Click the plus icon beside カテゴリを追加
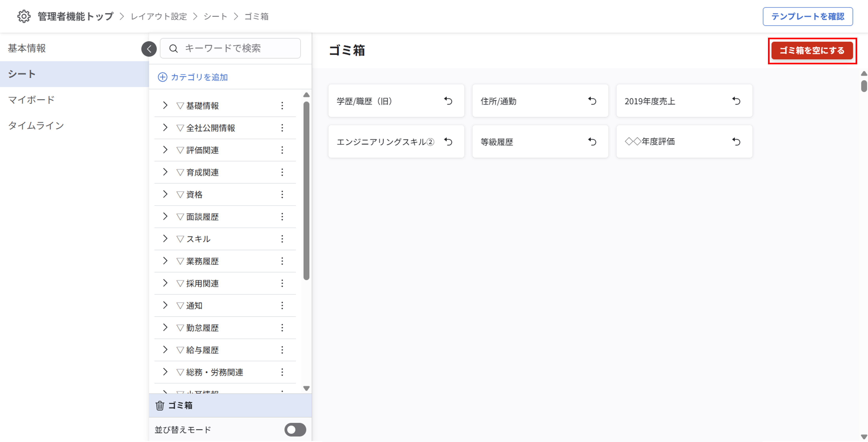Image resolution: width=868 pixels, height=442 pixels. 162,77
